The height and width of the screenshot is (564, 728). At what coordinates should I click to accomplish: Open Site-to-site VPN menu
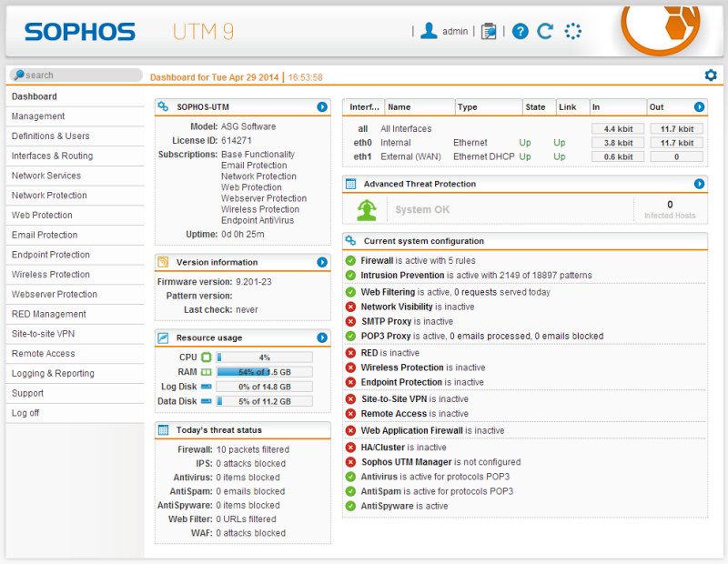(x=75, y=334)
